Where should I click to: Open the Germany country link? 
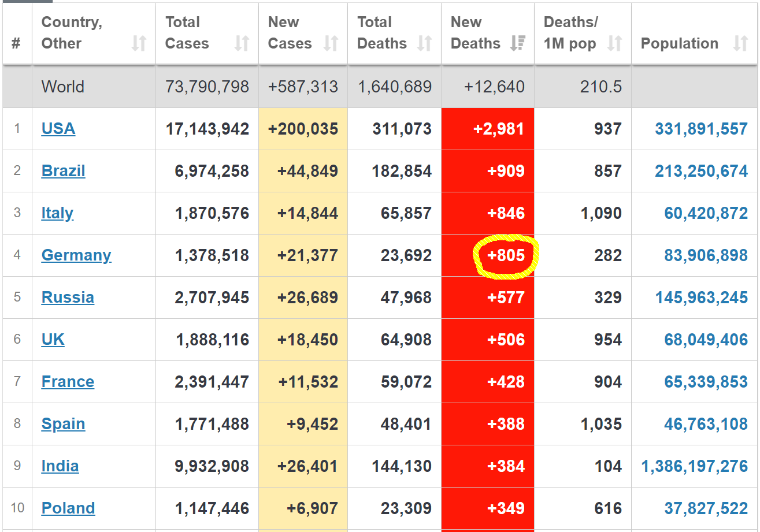(x=76, y=255)
